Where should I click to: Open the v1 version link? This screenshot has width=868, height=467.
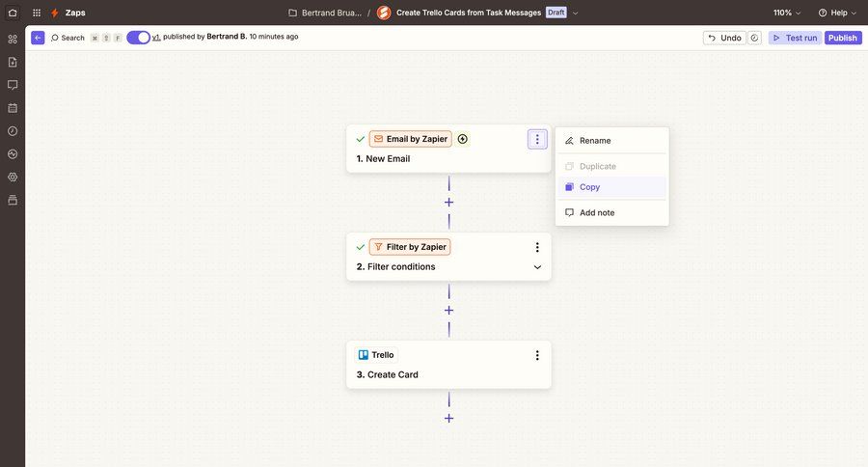click(156, 37)
